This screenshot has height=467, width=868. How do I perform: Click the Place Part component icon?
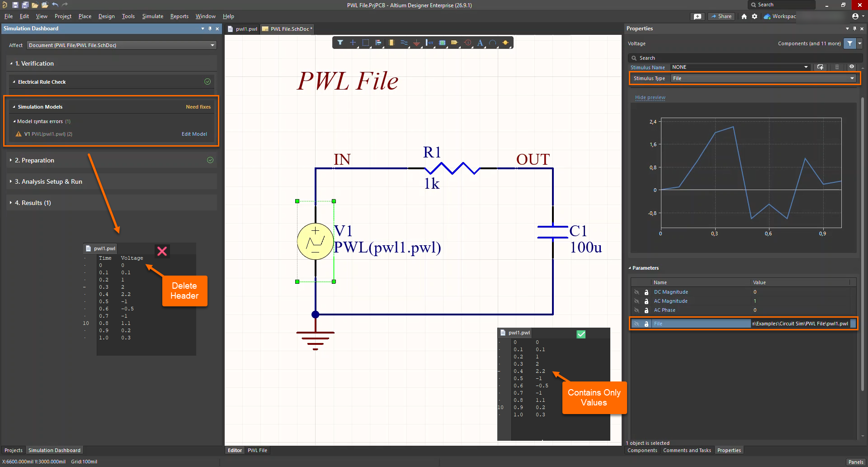pos(392,43)
